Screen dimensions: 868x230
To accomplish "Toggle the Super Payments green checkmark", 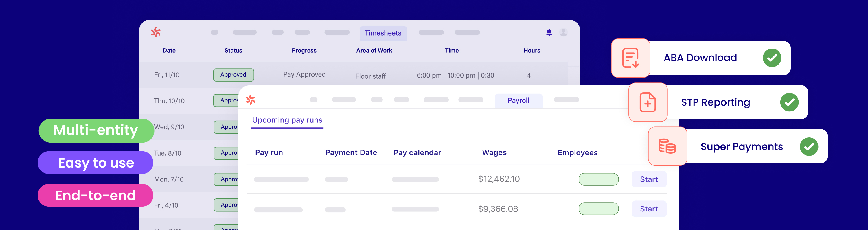I will (x=809, y=146).
